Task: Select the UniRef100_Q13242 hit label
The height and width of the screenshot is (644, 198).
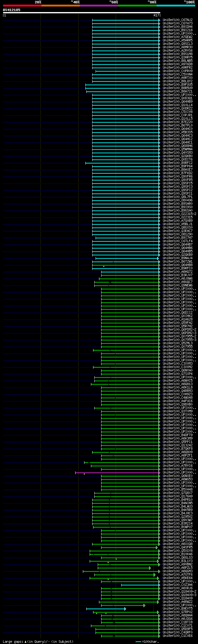Action: [x=178, y=445]
